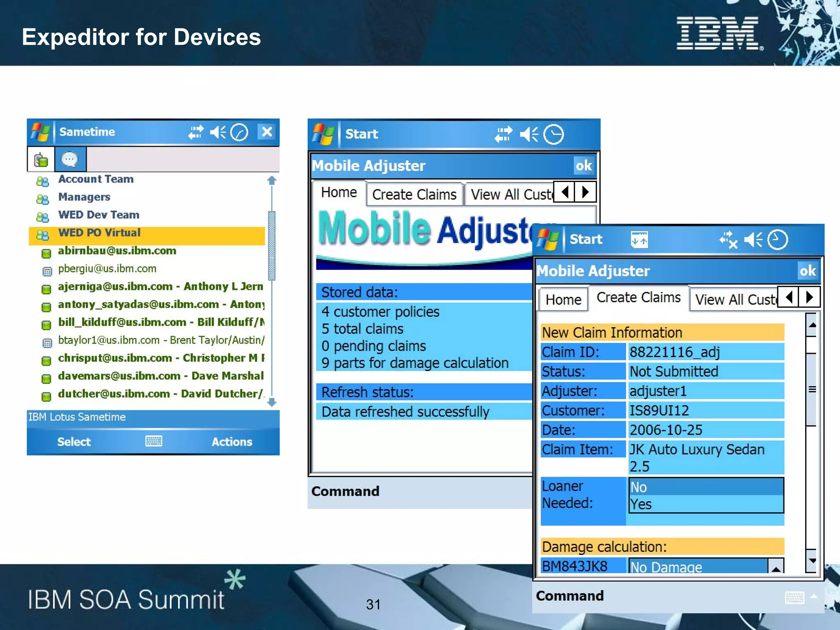Screen dimensions: 840x630
Task: Select contact chrisput@us.ibm.com
Action: (x=161, y=358)
